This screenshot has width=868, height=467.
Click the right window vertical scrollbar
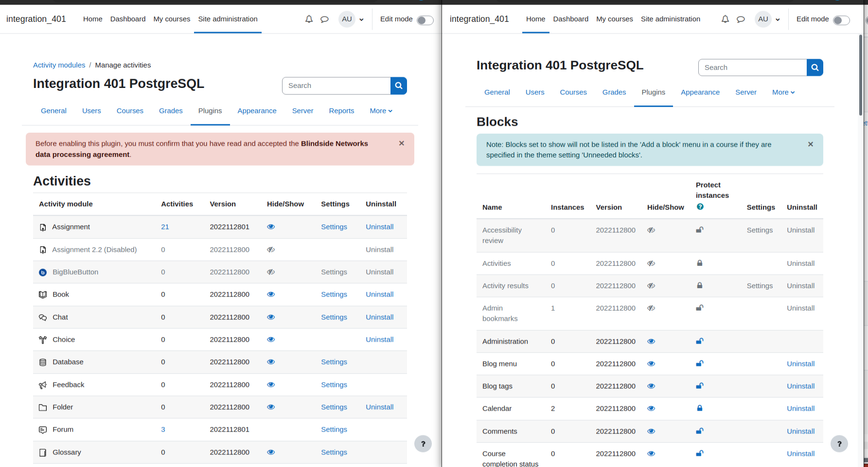click(860, 75)
